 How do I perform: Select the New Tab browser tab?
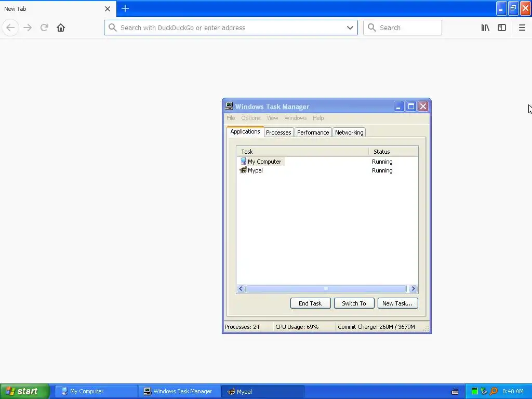point(58,9)
